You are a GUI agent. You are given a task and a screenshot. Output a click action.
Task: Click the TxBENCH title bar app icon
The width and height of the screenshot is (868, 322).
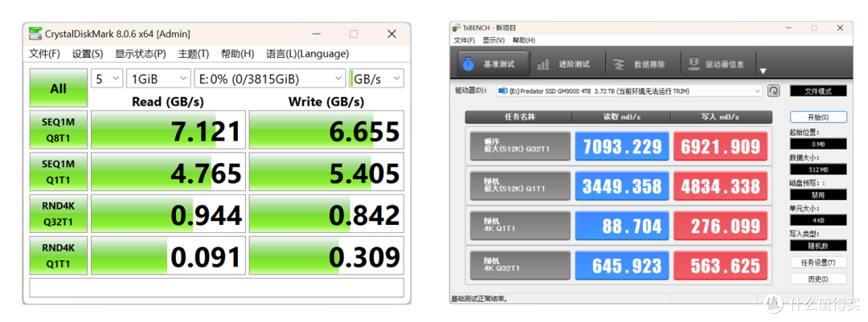457,27
